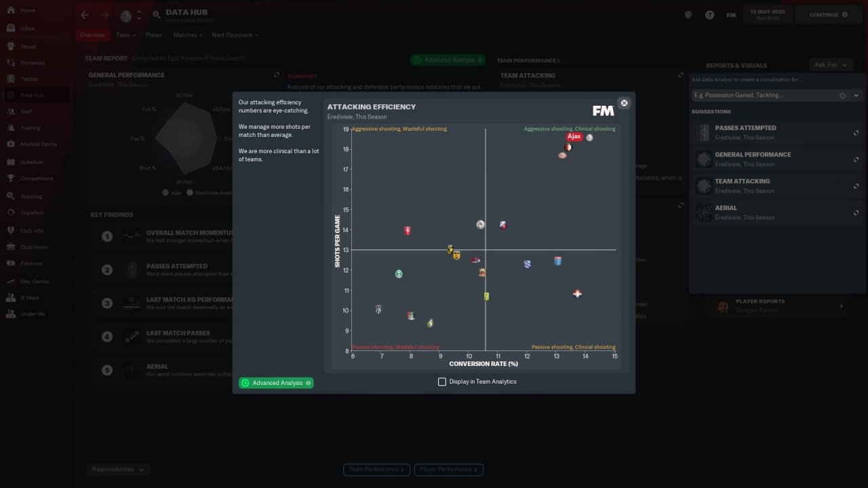Expand the Matches dropdown tab
This screenshot has height=488, width=868.
[x=186, y=35]
